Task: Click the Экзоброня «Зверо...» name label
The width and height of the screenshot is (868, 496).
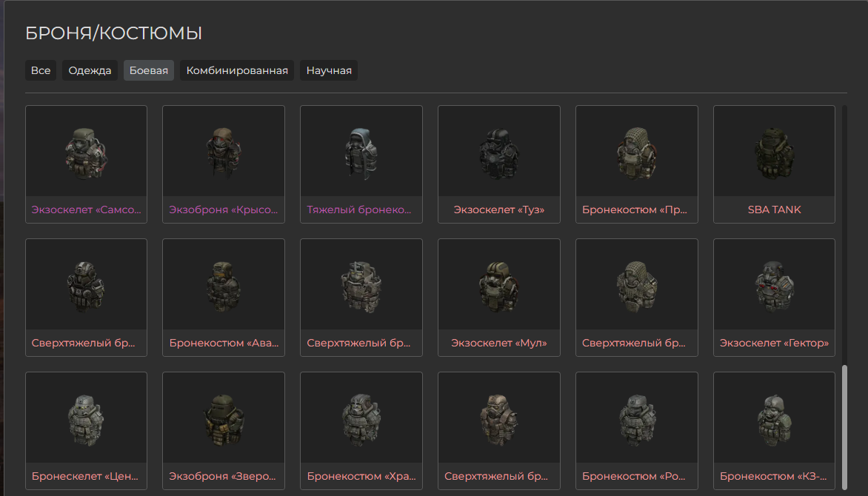Action: 222,477
